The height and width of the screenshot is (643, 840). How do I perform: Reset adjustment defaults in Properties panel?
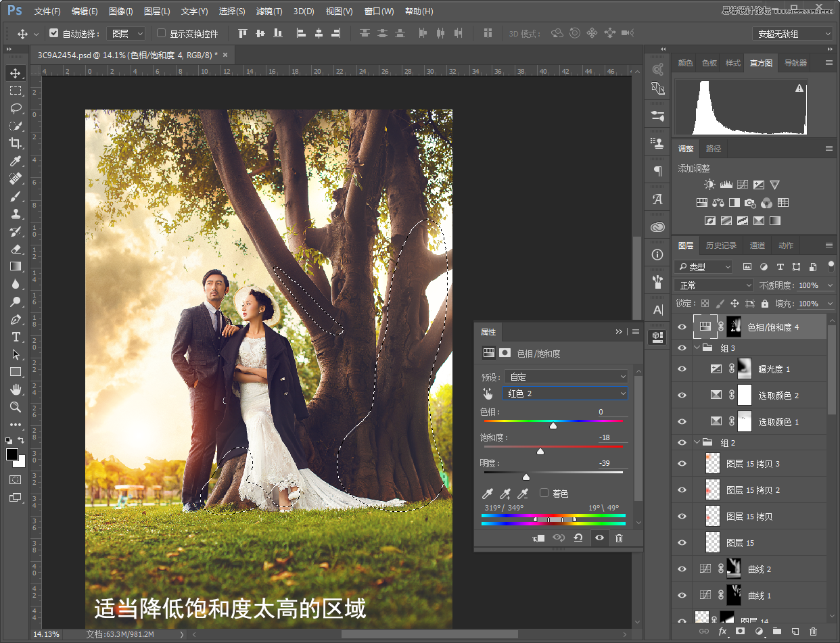point(578,538)
